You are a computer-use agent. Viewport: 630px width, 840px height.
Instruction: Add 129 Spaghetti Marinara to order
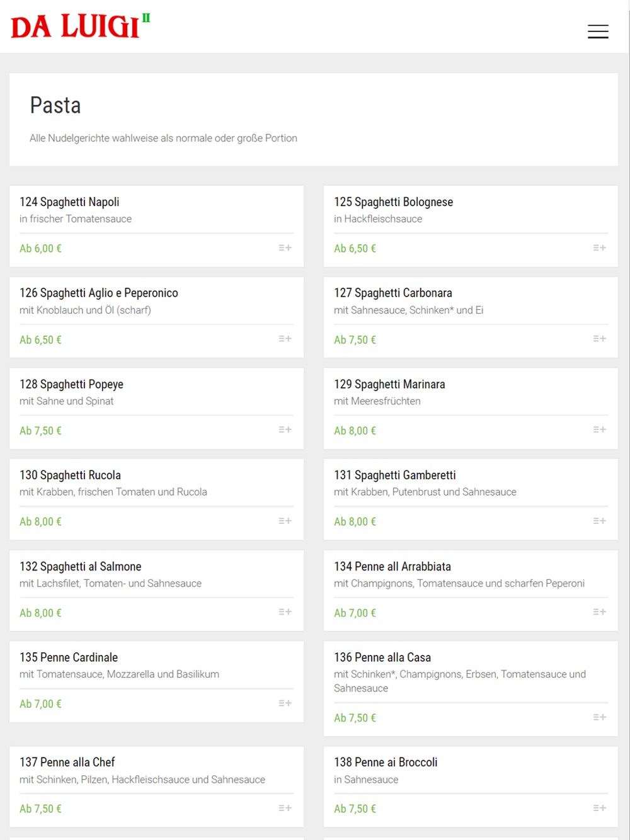(599, 430)
